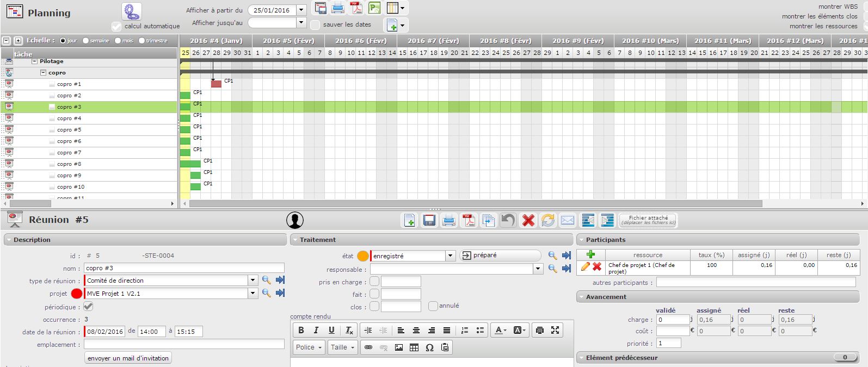Collapse the copro group in task tree
Viewport: 868px width, 367px height.
pyautogui.click(x=44, y=73)
